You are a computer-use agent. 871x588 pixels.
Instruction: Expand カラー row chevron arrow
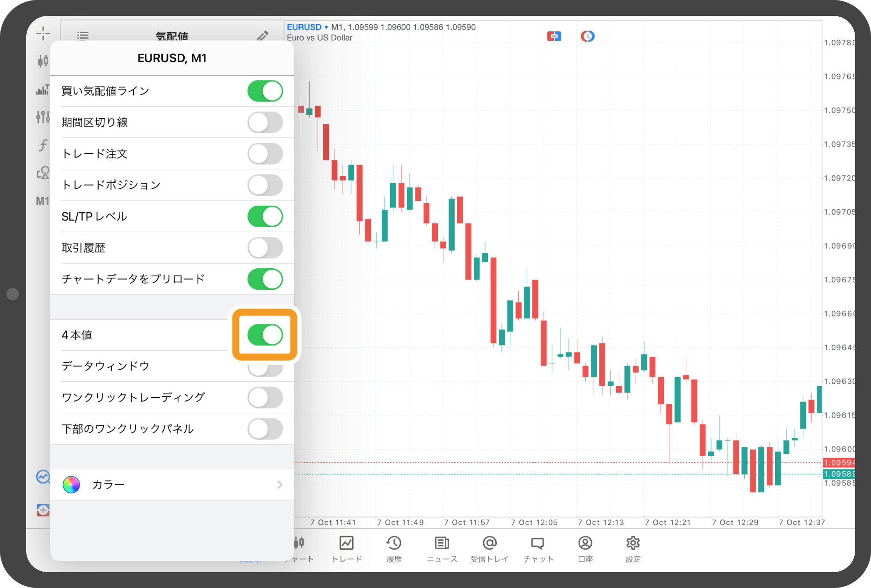point(280,485)
